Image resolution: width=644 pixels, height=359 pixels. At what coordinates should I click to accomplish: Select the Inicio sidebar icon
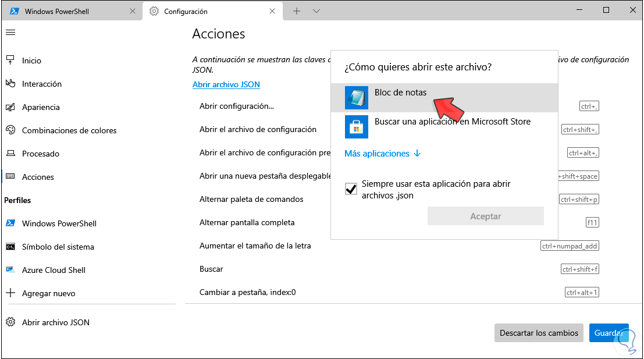pyautogui.click(x=10, y=60)
